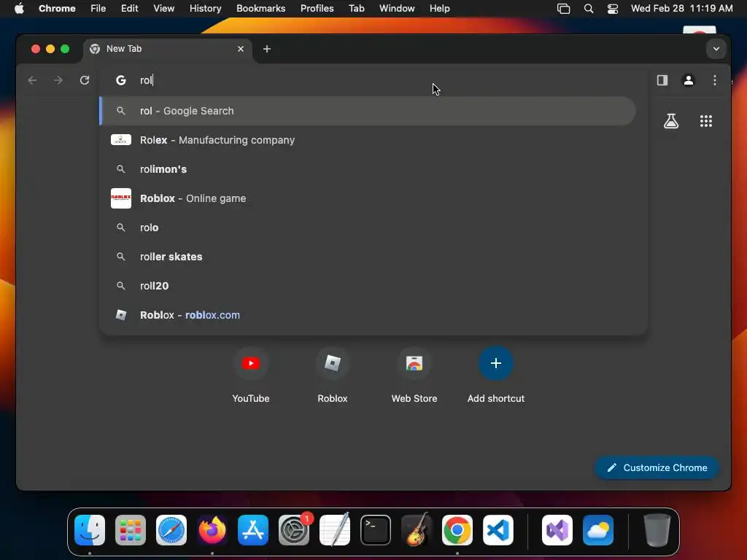Launch GarageBand from the Dock
The width and height of the screenshot is (747, 560).
click(417, 530)
